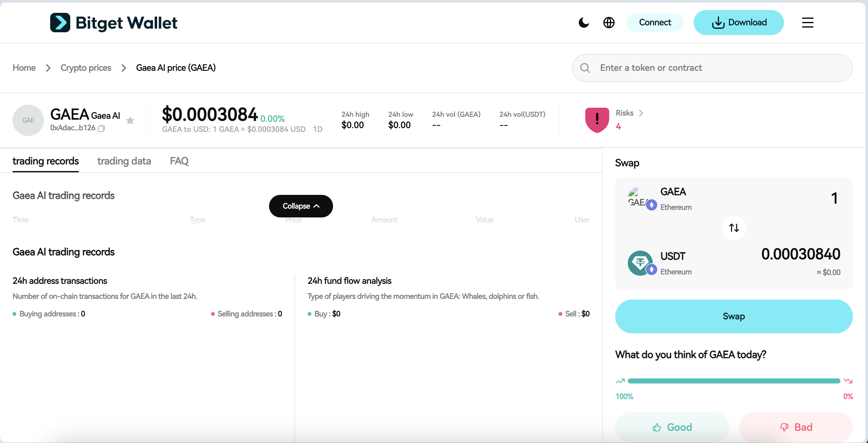Open the hamburger menu
Image resolution: width=868 pixels, height=443 pixels.
(x=807, y=23)
